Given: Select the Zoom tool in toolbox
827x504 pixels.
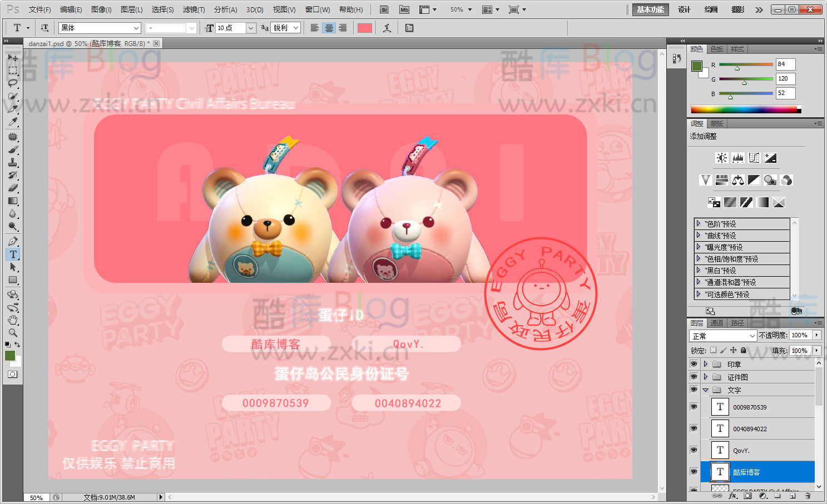Looking at the screenshot, I should (x=13, y=333).
